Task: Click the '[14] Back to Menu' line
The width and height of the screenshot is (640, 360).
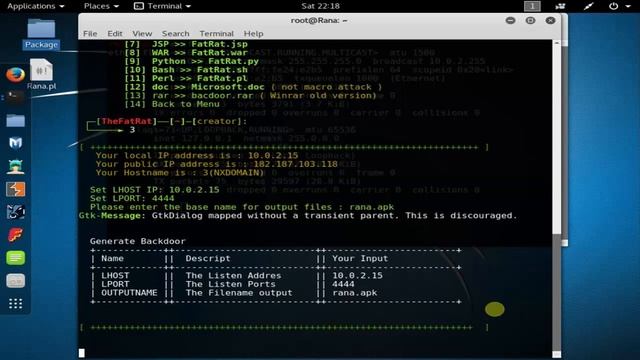Action: [x=172, y=104]
